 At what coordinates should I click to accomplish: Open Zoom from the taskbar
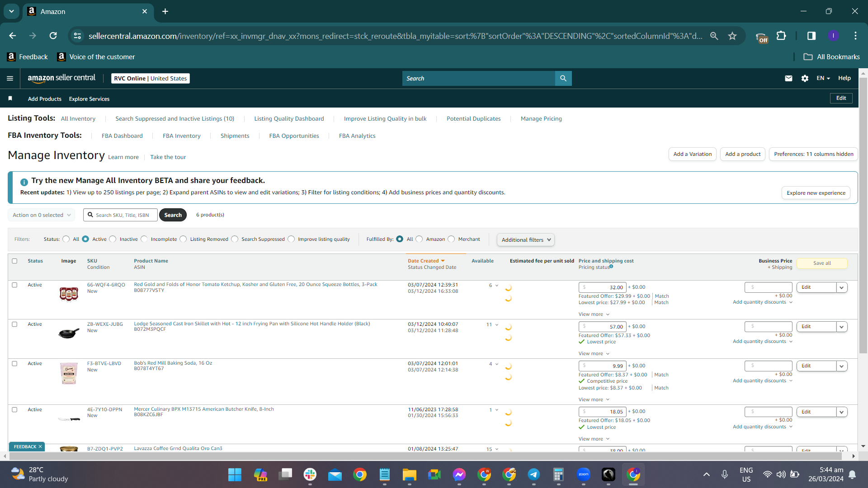coord(584,474)
